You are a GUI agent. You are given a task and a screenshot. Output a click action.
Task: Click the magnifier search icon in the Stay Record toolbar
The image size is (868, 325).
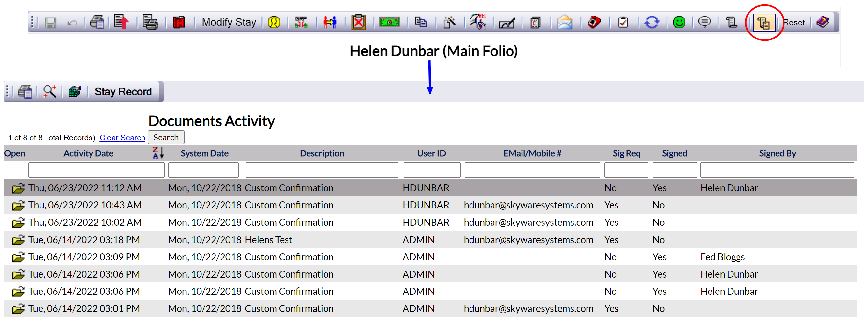pos(50,91)
